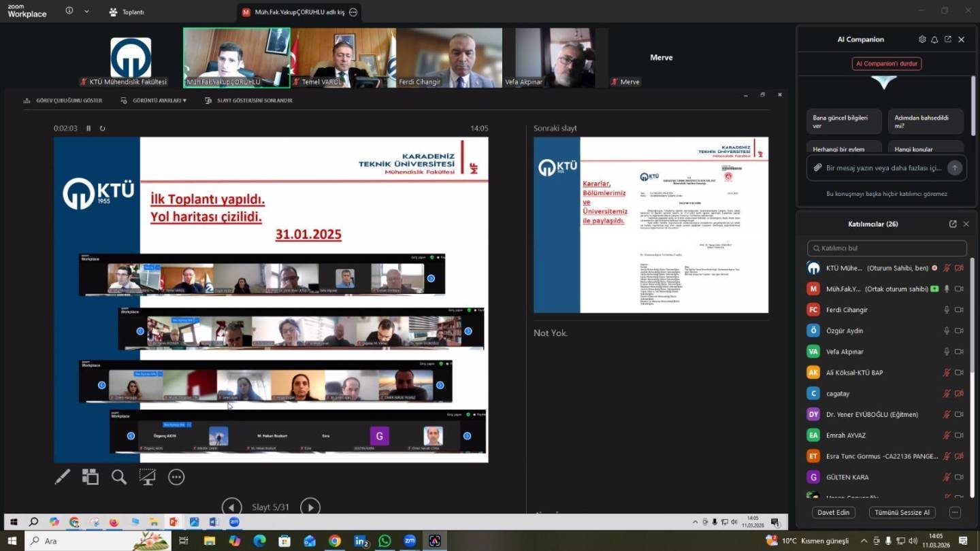Open more participant options next to Tümünü Sessize Al
The image size is (980, 551).
pyautogui.click(x=955, y=512)
